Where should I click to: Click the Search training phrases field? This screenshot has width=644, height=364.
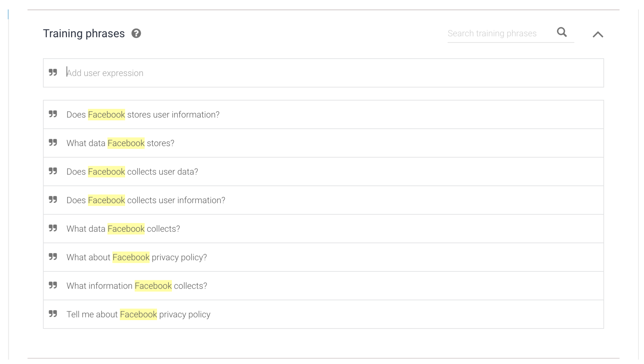pyautogui.click(x=497, y=34)
